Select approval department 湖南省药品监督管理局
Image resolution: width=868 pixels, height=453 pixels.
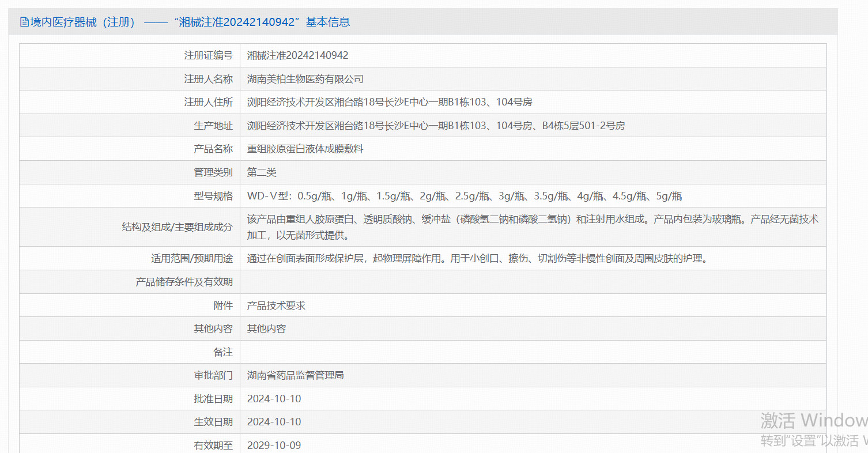(x=295, y=375)
